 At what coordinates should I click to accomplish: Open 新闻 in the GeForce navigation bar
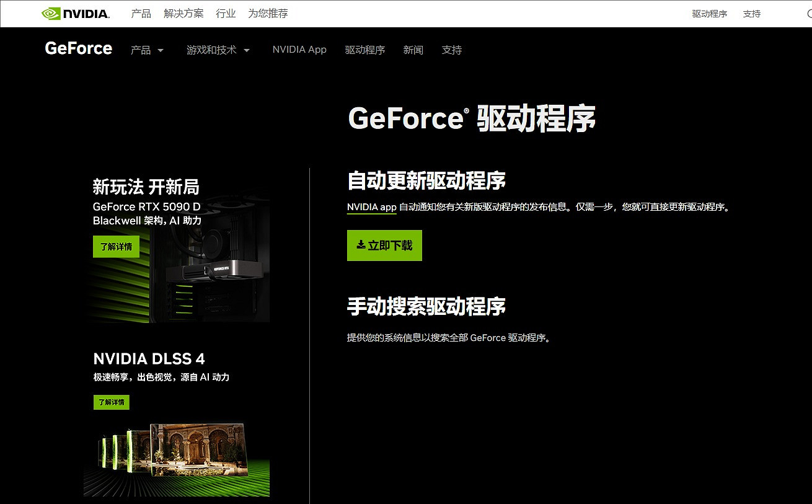[413, 50]
